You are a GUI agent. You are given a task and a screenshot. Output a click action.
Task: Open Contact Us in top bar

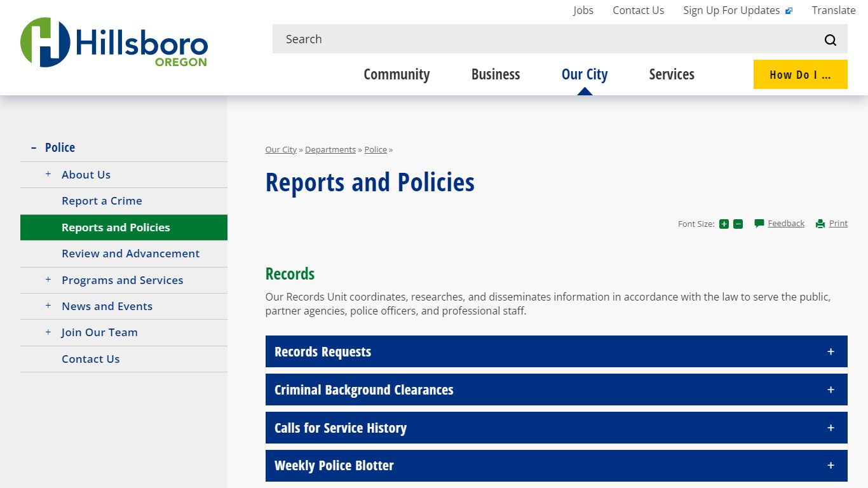(638, 10)
